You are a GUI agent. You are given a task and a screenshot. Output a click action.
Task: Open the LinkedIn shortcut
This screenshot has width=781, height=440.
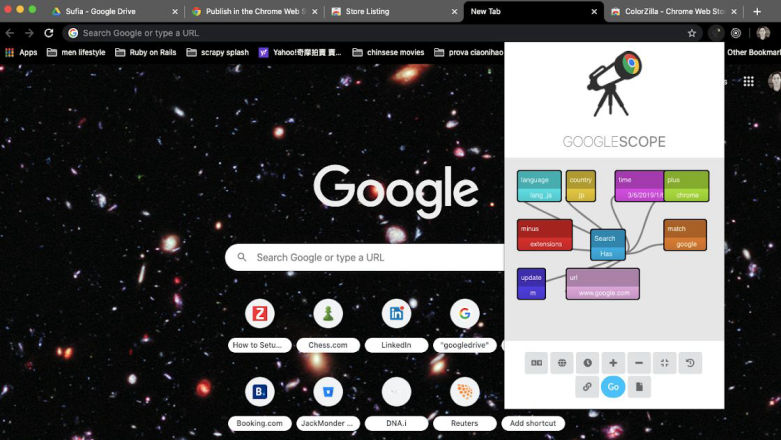[x=396, y=324]
